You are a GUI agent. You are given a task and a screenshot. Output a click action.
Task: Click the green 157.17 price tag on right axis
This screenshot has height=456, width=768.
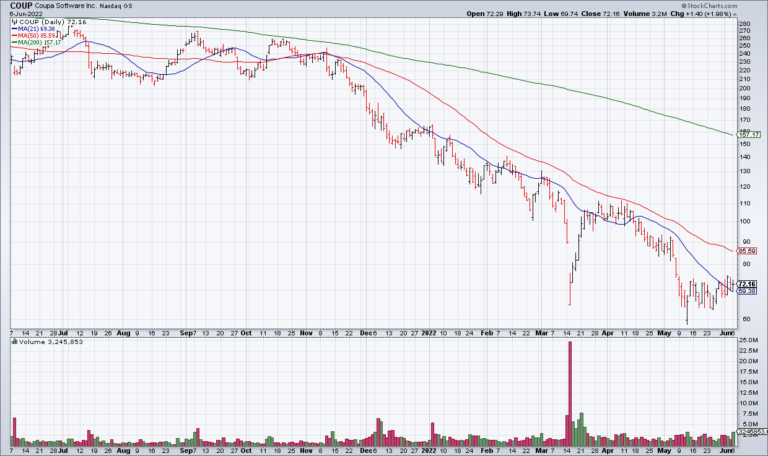tap(749, 134)
